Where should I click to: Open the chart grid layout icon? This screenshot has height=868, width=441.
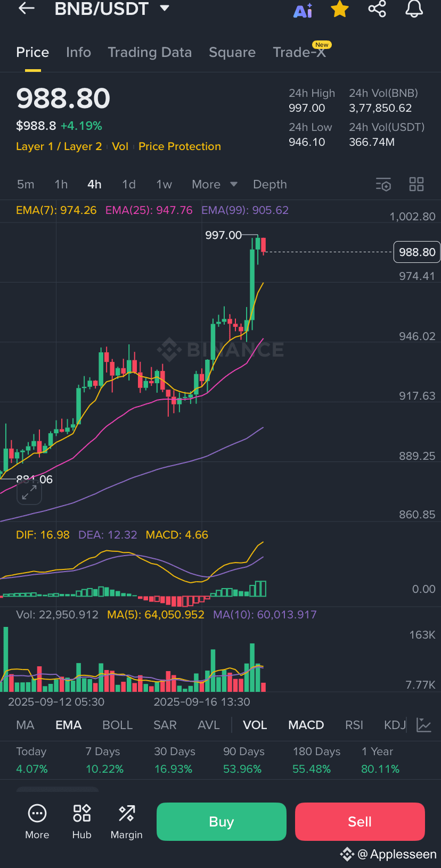point(416,184)
